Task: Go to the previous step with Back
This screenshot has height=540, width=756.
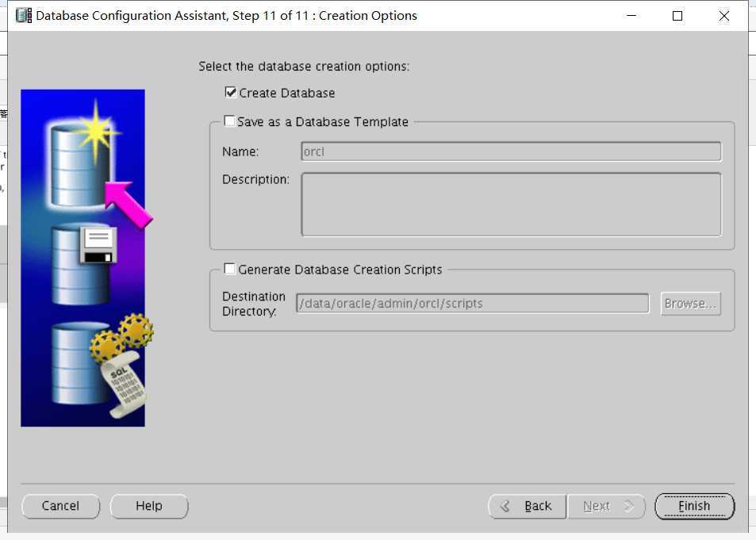Action: tap(527, 506)
